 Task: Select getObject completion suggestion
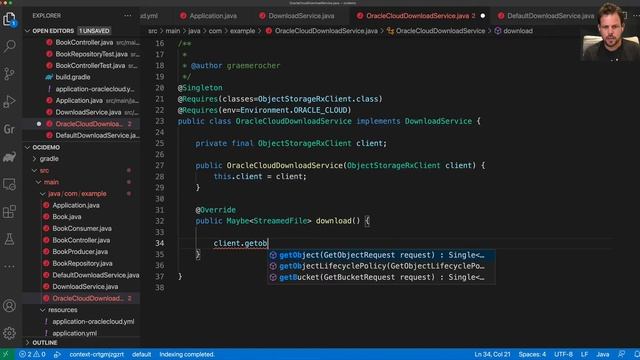pyautogui.click(x=382, y=255)
